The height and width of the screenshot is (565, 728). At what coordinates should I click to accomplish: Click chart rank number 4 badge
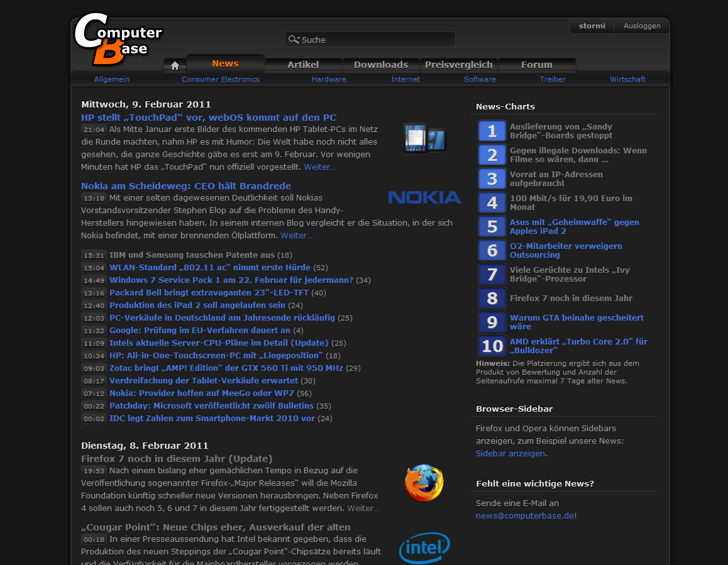click(492, 202)
